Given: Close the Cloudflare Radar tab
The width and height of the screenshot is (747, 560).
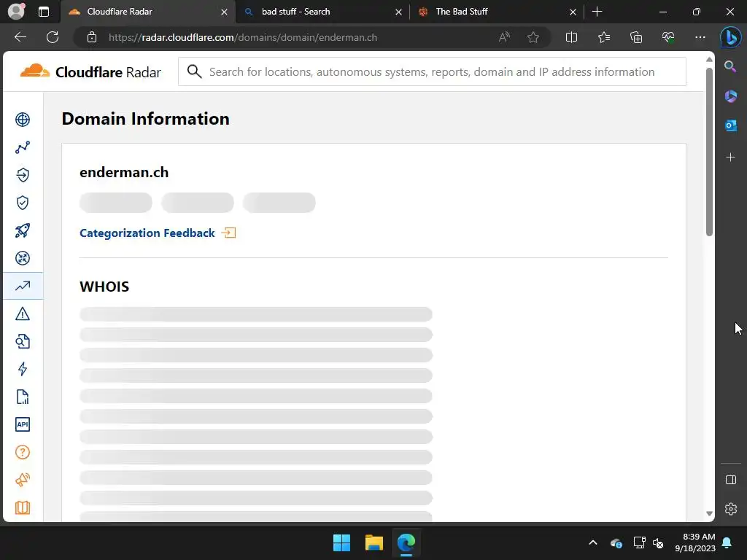Looking at the screenshot, I should tap(224, 12).
